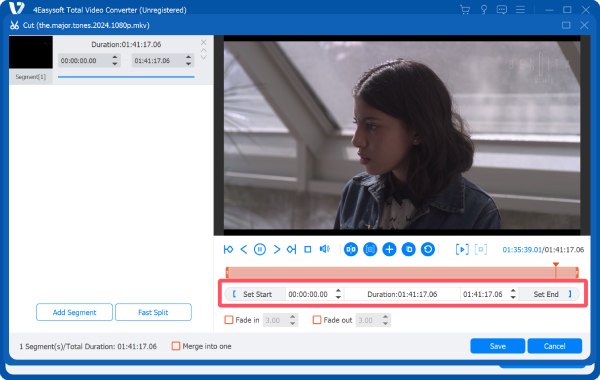Save the cut settings
Image resolution: width=600 pixels, height=380 pixels.
[497, 346]
